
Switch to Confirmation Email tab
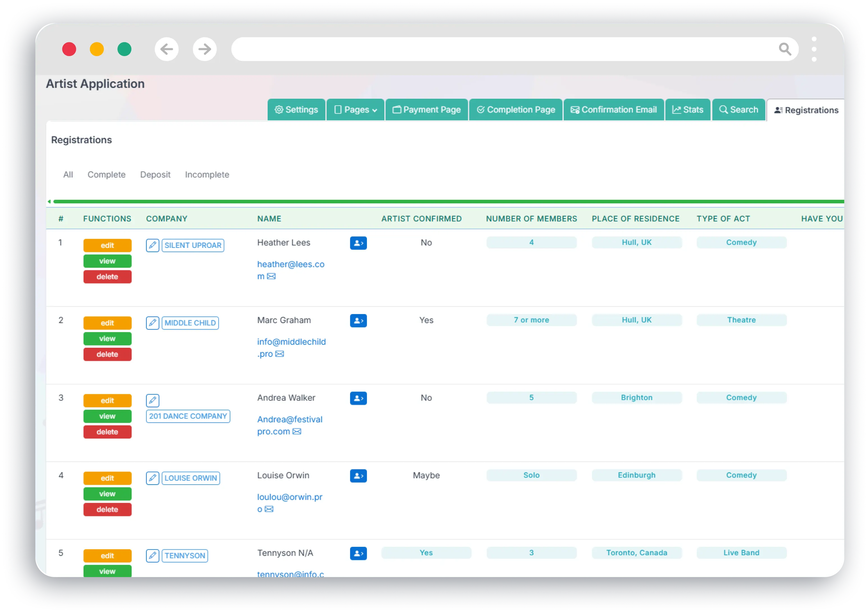coord(614,110)
